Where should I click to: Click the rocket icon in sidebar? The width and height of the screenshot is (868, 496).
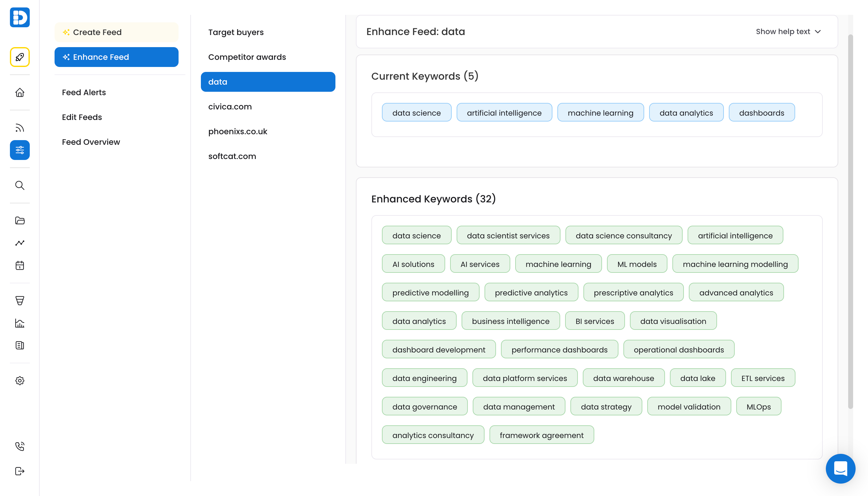[x=20, y=57]
